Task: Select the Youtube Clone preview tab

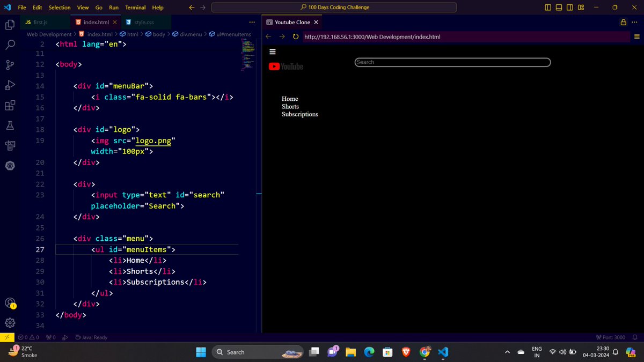Action: tap(292, 22)
